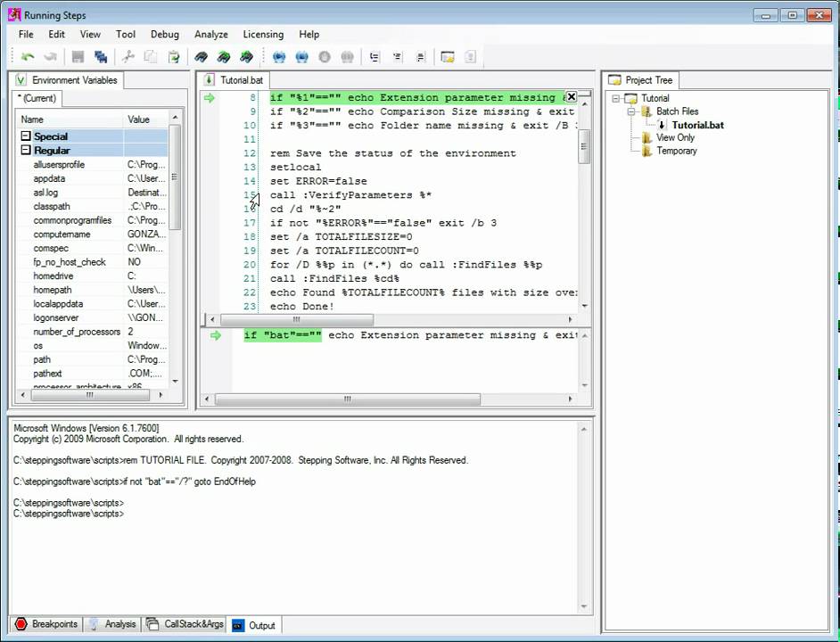
Task: Click the Copy pages icon
Action: point(151,57)
